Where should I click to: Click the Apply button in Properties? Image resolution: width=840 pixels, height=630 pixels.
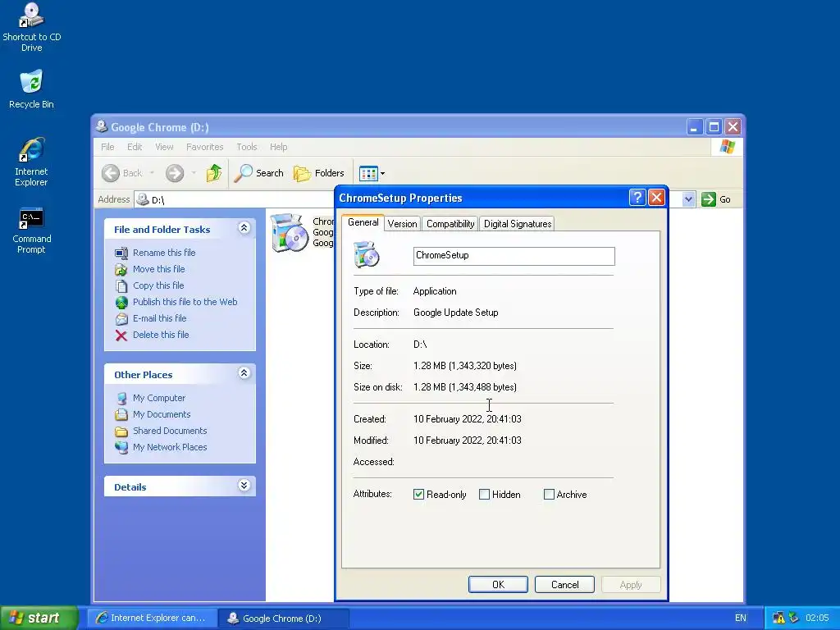point(631,584)
